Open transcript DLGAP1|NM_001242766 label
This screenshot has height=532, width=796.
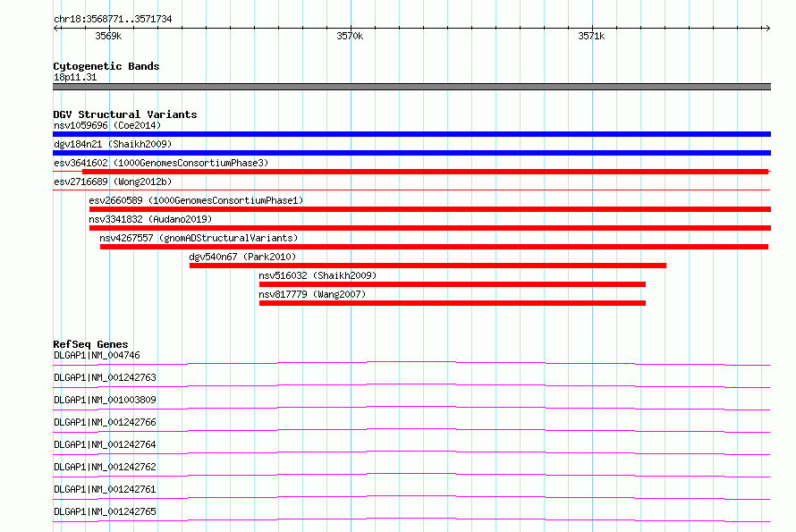[105, 422]
